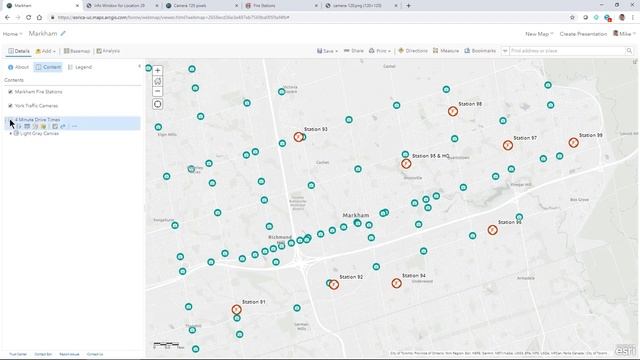Select the Station 92 fire station marker
The width and height of the screenshot is (640, 360).
(334, 284)
